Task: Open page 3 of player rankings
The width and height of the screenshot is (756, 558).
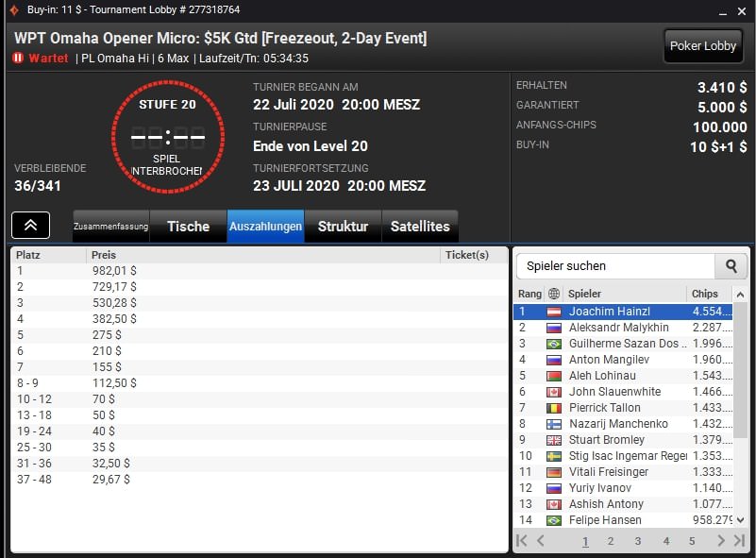Action: pos(637,541)
